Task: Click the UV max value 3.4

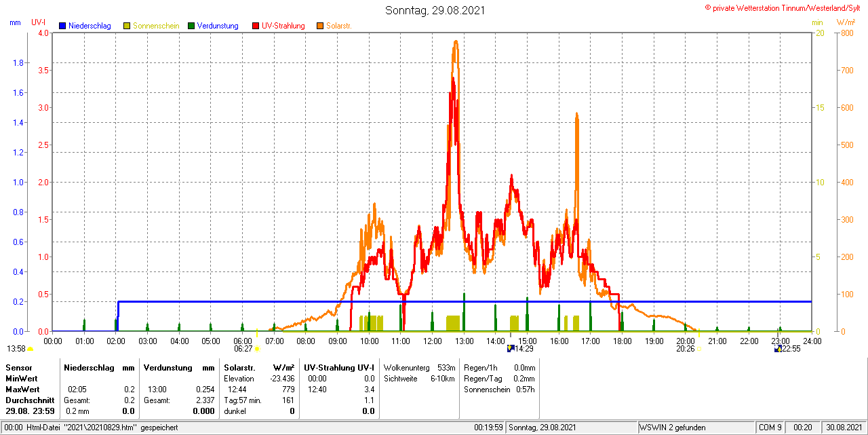Action: 369,390
